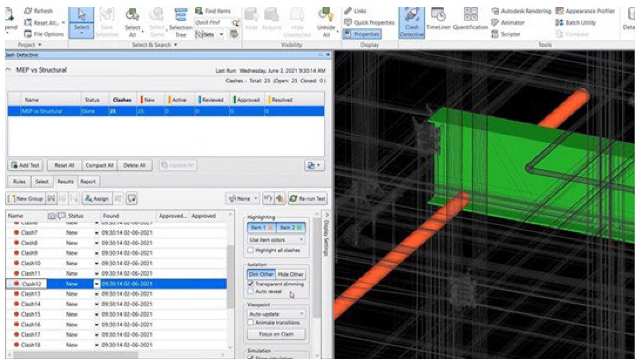
Task: Open Autodesk Rendering
Action: click(521, 11)
